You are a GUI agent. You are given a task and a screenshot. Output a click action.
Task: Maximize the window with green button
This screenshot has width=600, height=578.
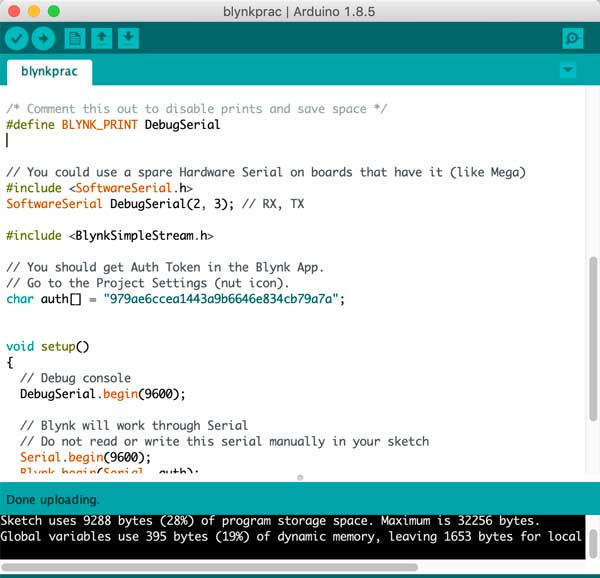(x=54, y=11)
